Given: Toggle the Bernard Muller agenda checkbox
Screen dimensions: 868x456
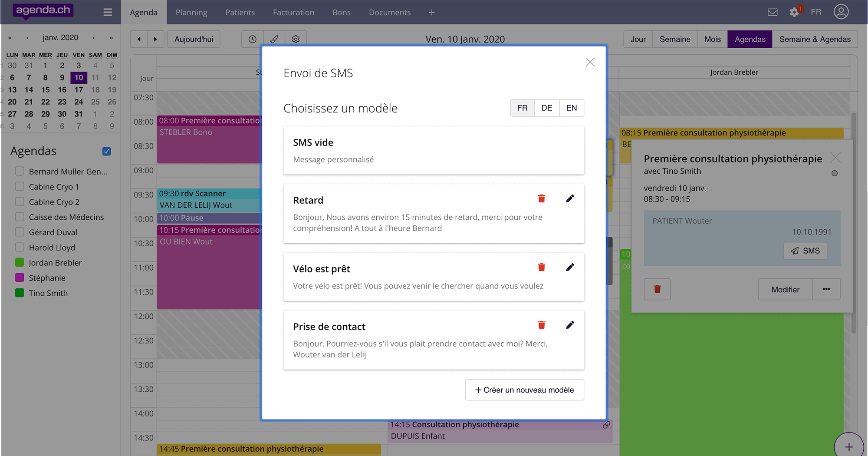Looking at the screenshot, I should click(x=20, y=171).
